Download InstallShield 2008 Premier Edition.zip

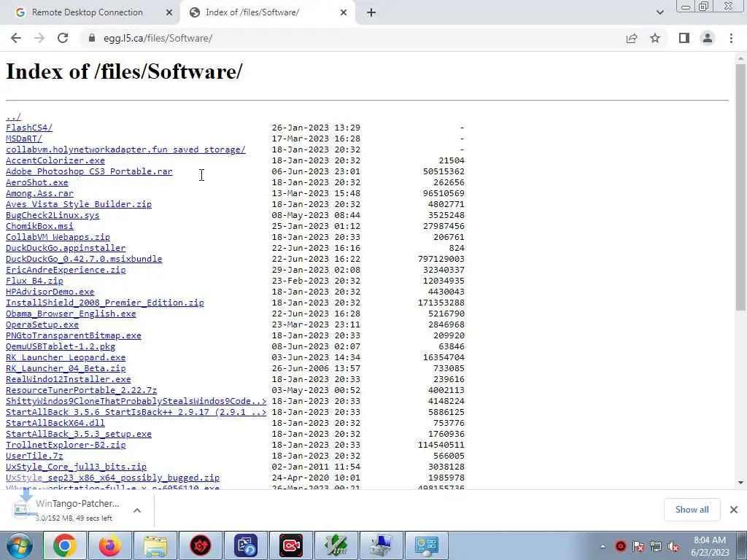click(x=105, y=303)
